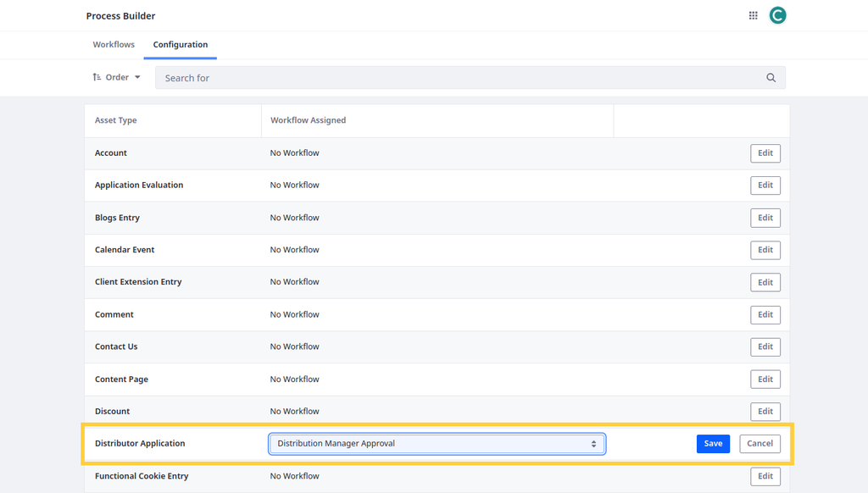Viewport: 868px width, 493px height.
Task: Save the Distributor Application workflow
Action: pos(713,444)
